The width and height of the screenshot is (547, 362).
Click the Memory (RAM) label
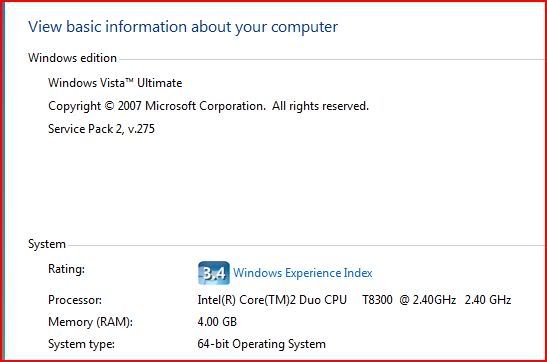point(90,322)
